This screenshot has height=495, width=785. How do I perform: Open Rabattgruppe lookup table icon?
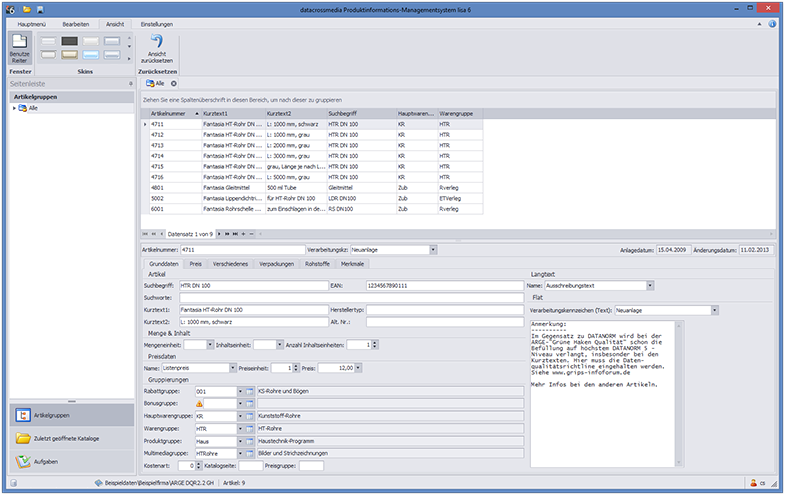click(x=249, y=391)
